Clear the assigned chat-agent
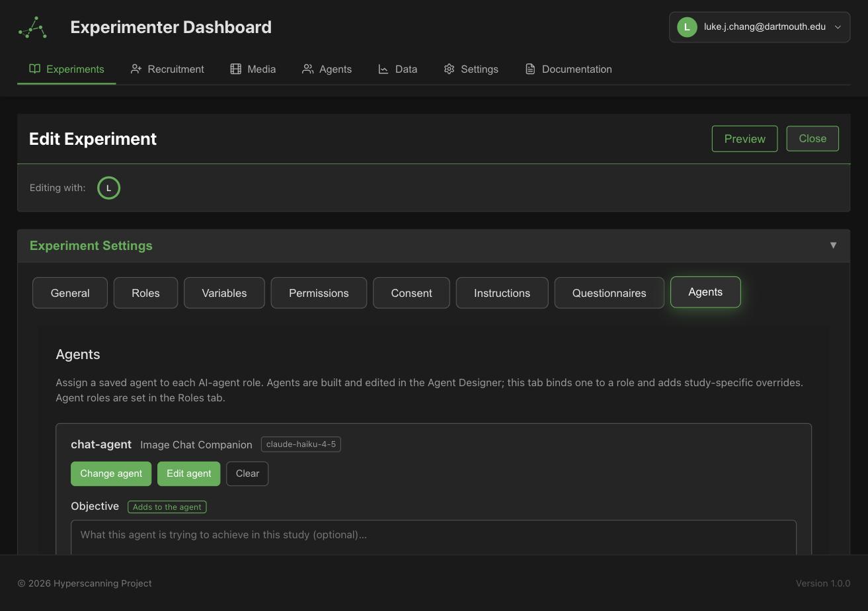Viewport: 868px width, 611px height. [x=247, y=473]
